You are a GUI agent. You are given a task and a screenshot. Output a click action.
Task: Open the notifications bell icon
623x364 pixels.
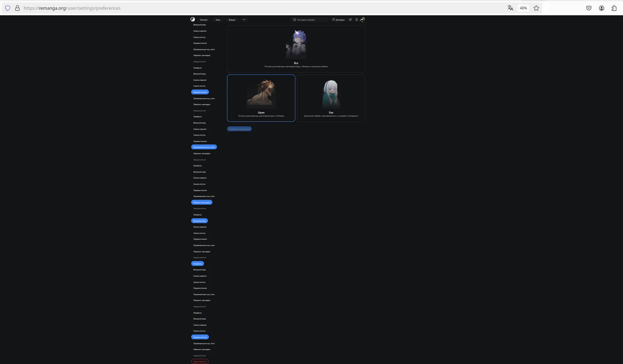click(356, 20)
